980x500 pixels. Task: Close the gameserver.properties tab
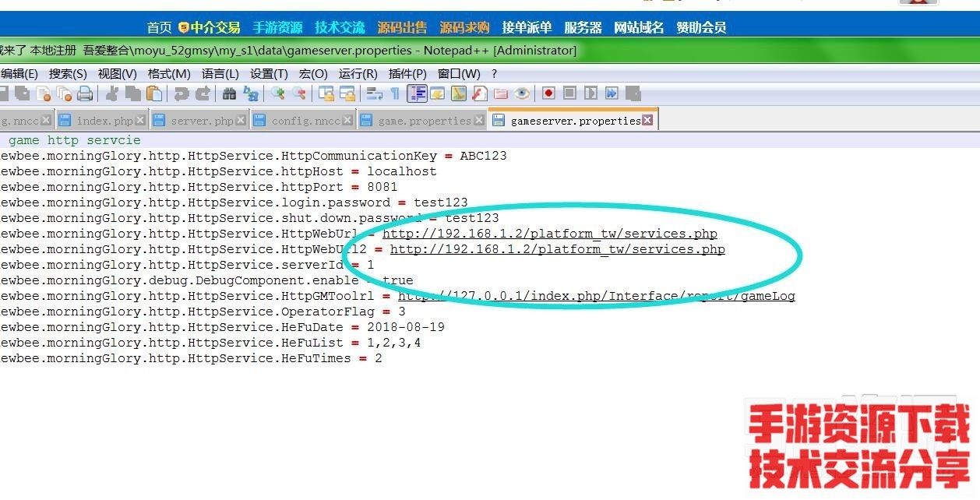point(647,120)
